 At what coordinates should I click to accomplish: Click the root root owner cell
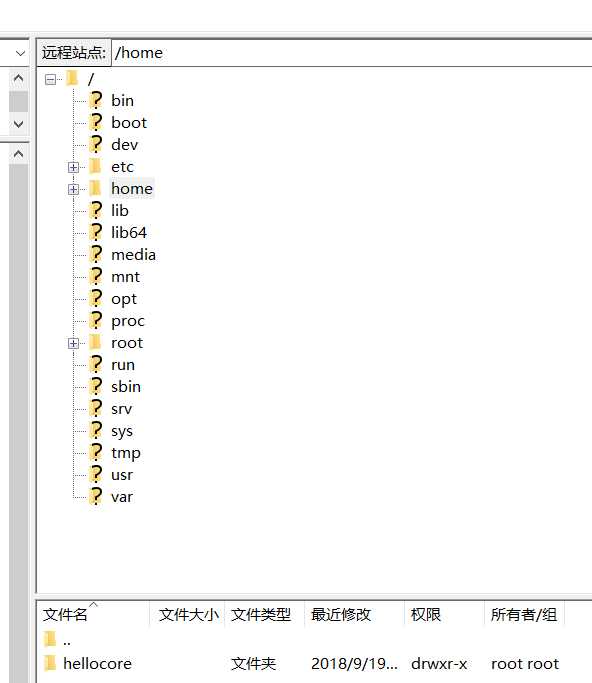click(525, 664)
